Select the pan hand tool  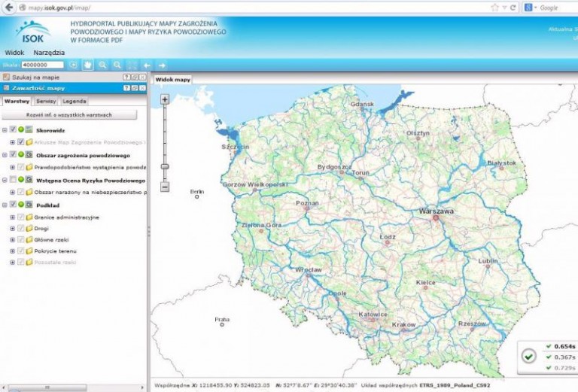[88, 65]
